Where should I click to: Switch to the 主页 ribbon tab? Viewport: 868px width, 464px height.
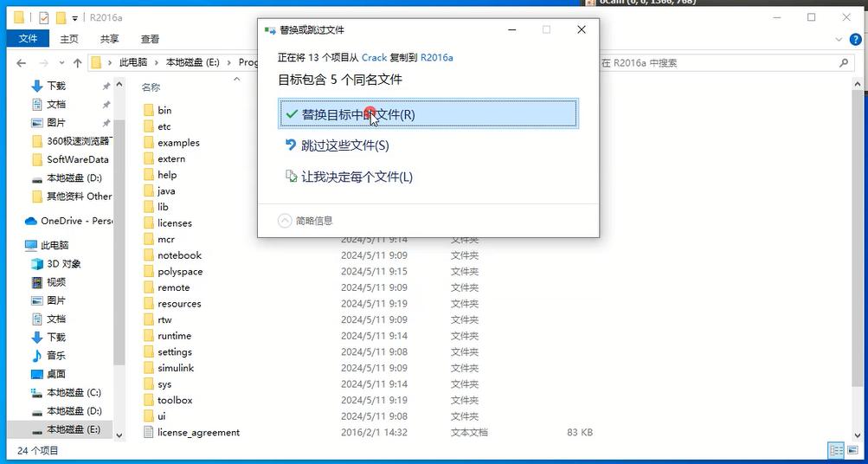(x=69, y=39)
